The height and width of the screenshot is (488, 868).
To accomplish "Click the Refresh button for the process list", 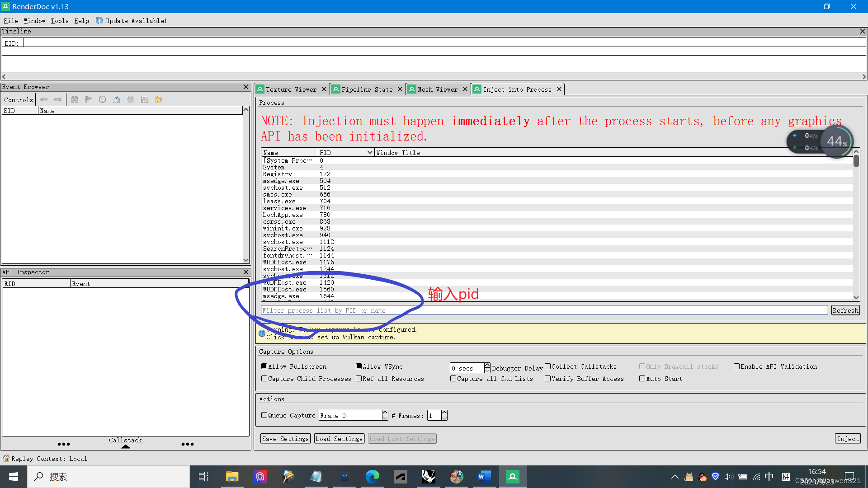I will pos(845,310).
